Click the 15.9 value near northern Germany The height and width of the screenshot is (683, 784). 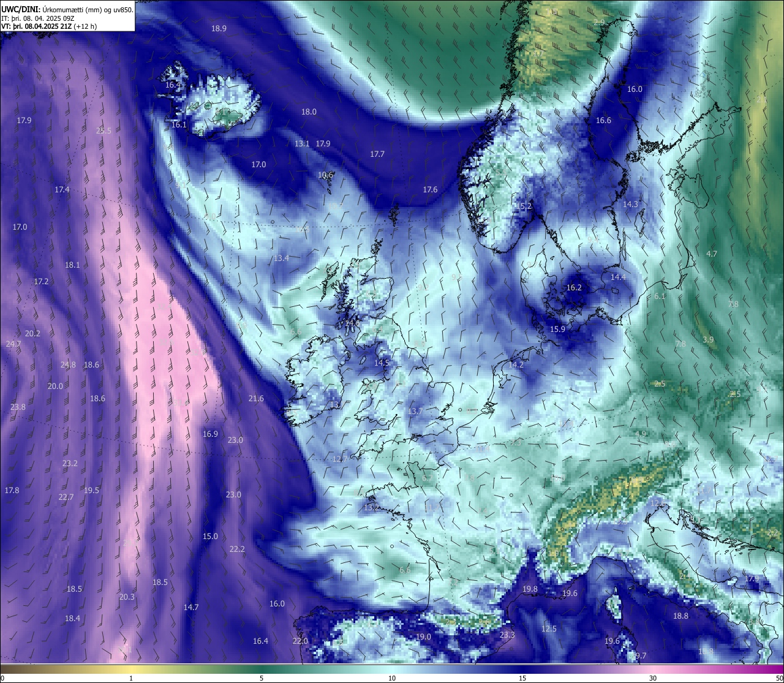tap(557, 330)
